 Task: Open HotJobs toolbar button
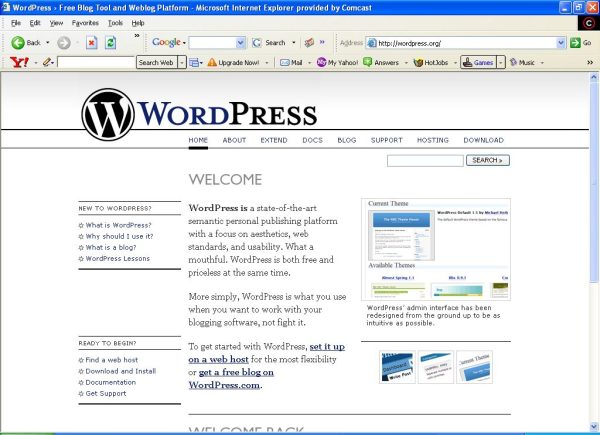pos(431,62)
